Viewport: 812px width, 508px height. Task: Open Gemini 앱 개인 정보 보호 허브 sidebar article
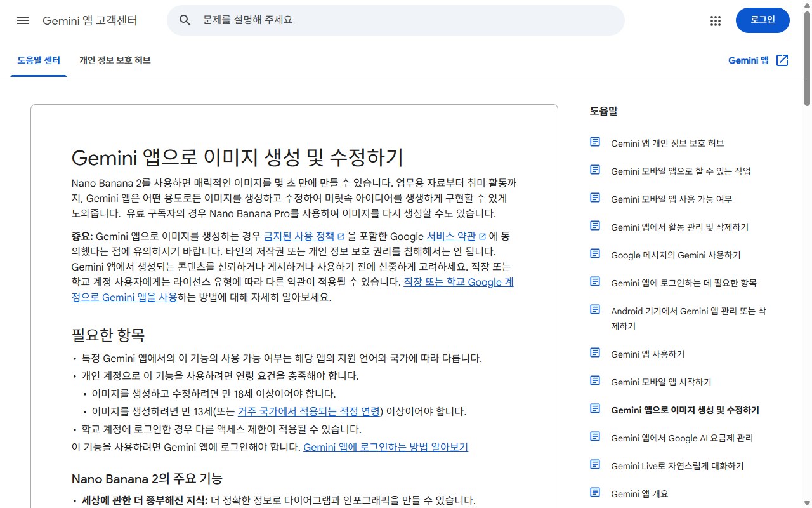(667, 144)
